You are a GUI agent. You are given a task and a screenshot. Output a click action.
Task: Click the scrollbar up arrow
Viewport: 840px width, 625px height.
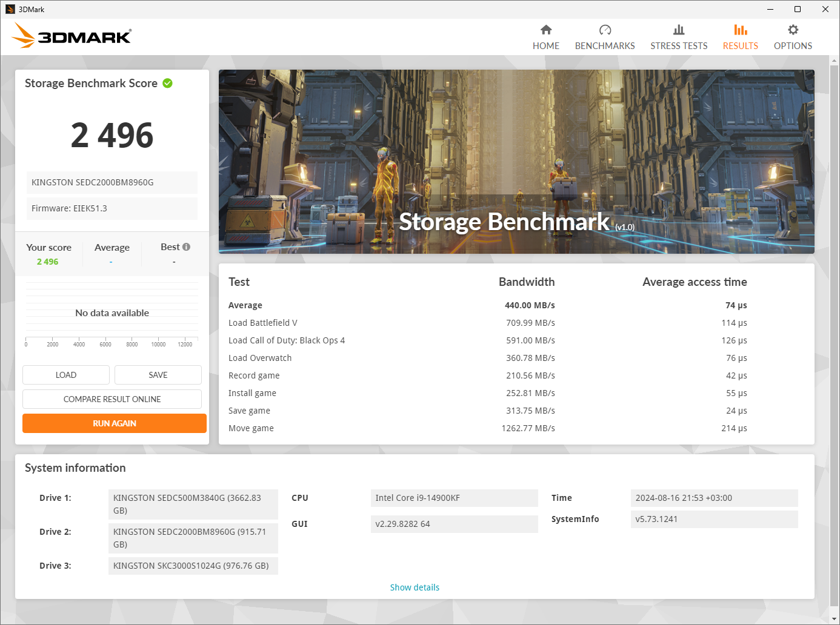point(835,61)
